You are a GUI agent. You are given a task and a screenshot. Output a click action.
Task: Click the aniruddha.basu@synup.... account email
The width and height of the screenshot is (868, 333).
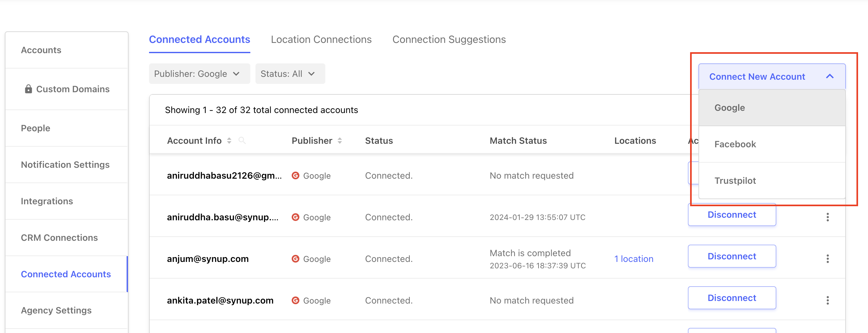(x=222, y=217)
